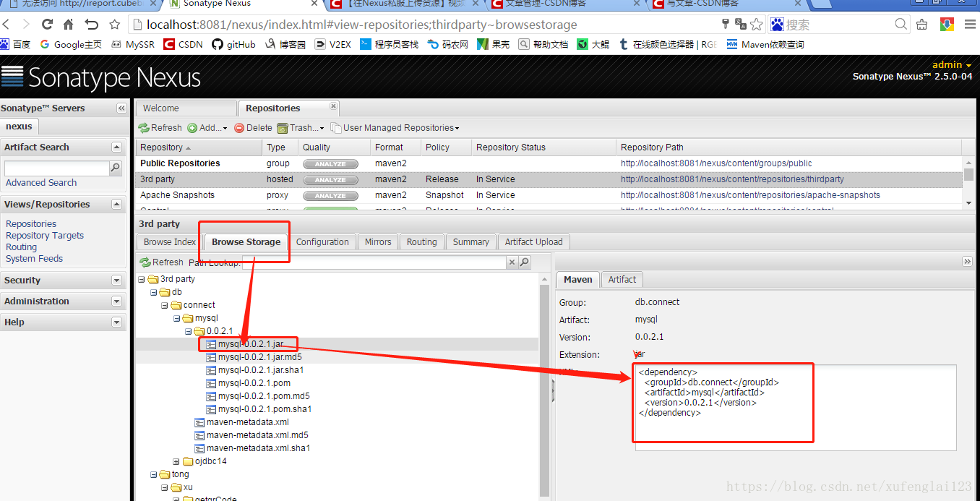This screenshot has width=980, height=501.
Task: Open the CSDN bookmark
Action: (x=183, y=44)
